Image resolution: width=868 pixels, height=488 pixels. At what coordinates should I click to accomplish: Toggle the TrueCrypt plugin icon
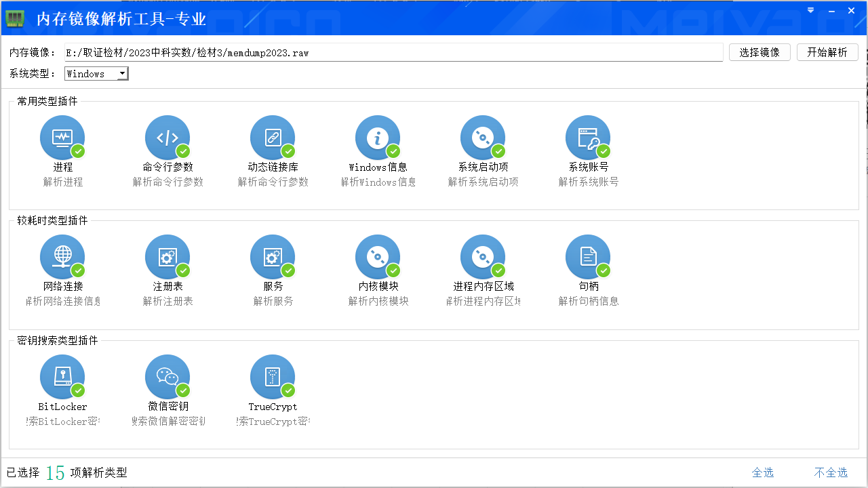[x=273, y=377]
